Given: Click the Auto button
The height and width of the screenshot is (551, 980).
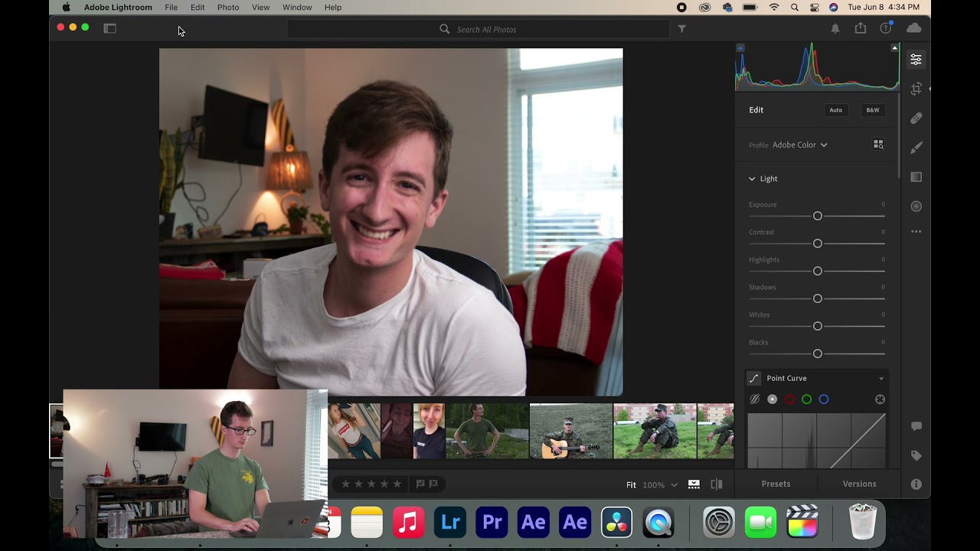Looking at the screenshot, I should 836,110.
